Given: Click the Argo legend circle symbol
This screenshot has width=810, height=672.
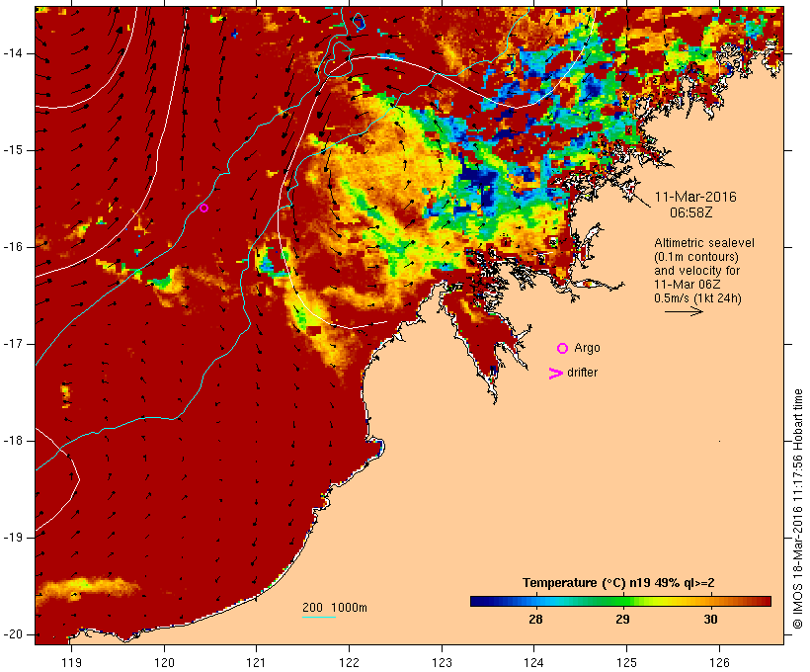Looking at the screenshot, I should pos(563,349).
